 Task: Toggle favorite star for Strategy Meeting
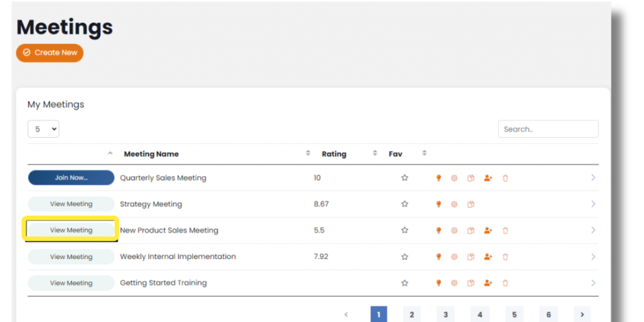(x=404, y=204)
